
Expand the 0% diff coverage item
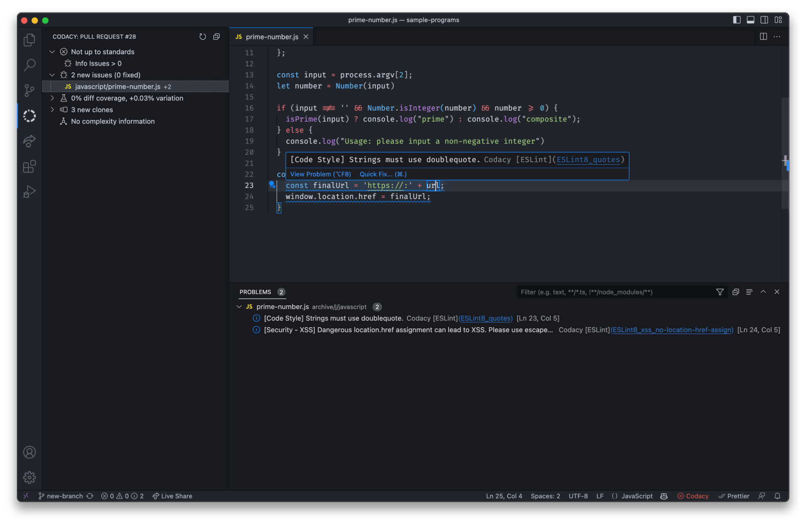tap(52, 98)
